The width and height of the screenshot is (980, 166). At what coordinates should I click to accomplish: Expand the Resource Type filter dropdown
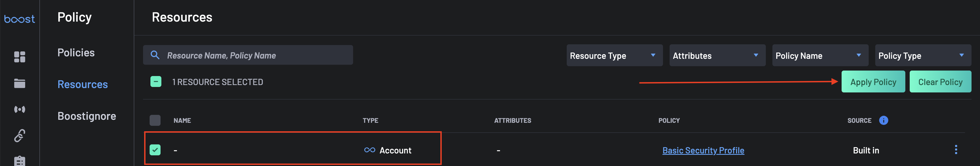click(614, 56)
